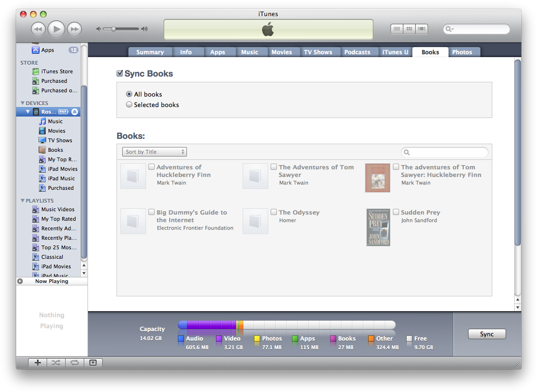
Task: Switch to list view
Action: pos(397,29)
